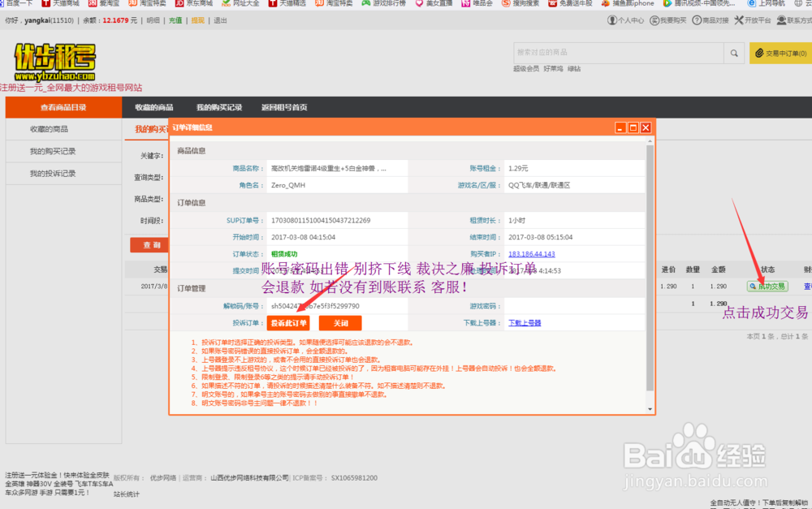
Task: Open the yellow 交易中订单(0) paperclip button
Action: tap(780, 52)
